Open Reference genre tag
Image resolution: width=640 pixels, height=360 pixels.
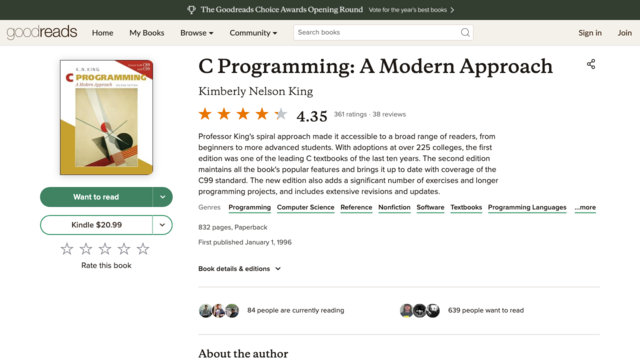(356, 207)
